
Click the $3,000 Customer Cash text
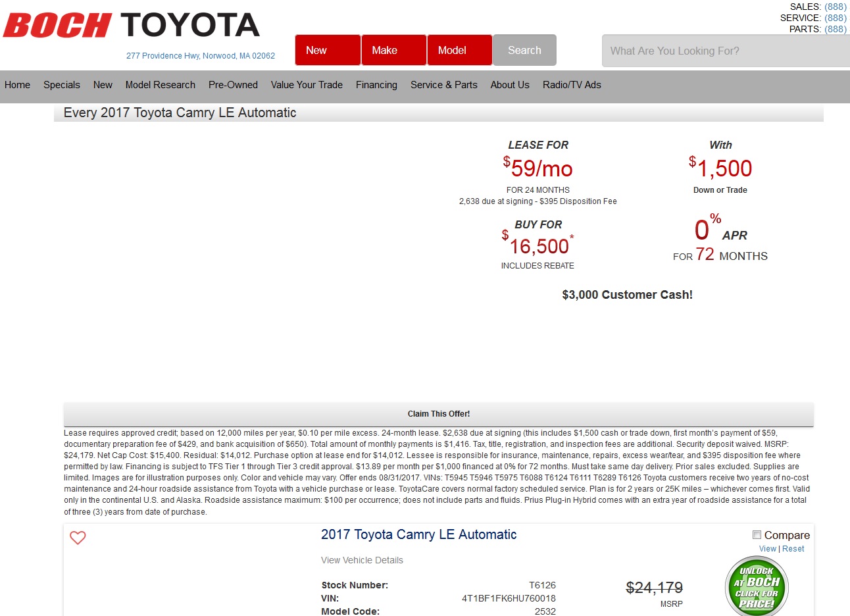coord(627,295)
